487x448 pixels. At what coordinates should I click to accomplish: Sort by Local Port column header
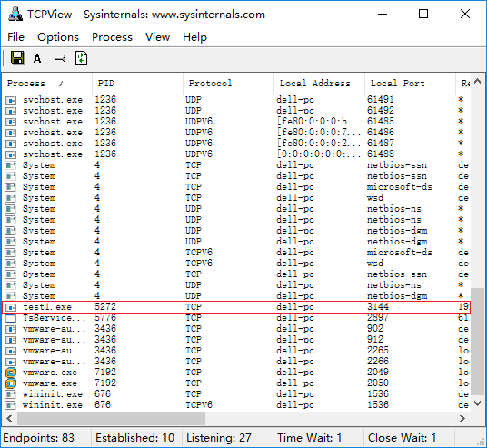410,84
